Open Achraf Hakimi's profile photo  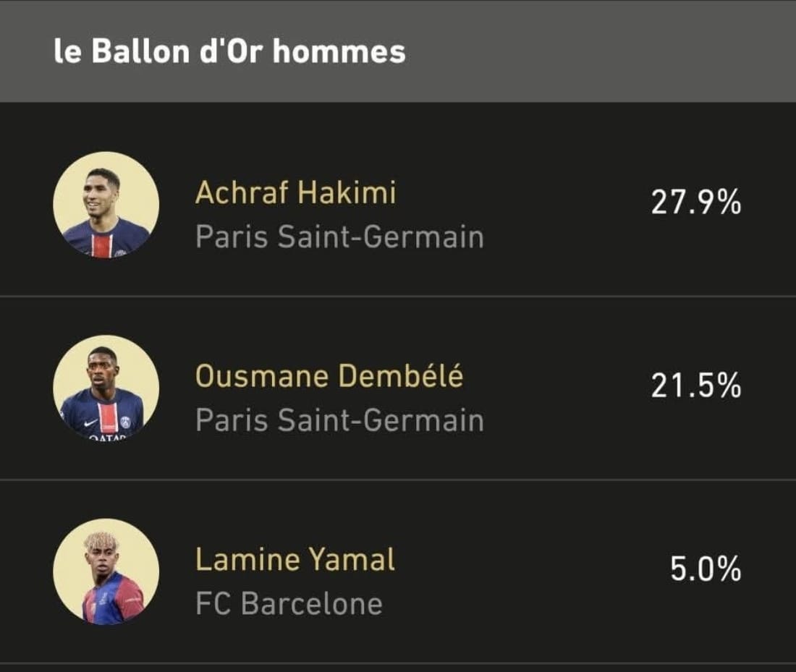click(106, 205)
